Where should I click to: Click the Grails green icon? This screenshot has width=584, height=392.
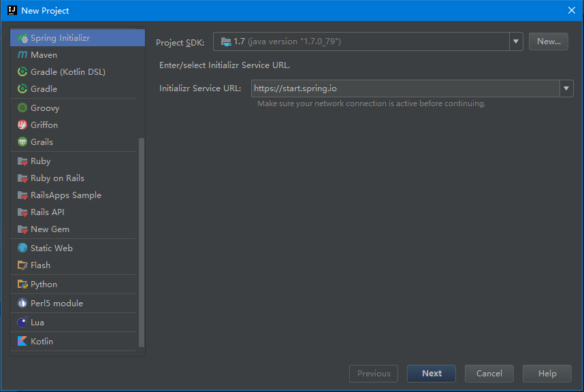(22, 142)
